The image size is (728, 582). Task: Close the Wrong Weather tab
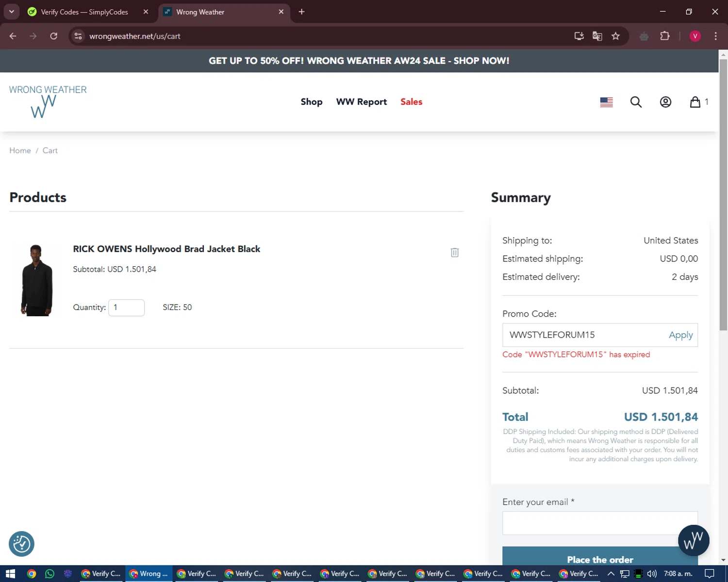[281, 12]
